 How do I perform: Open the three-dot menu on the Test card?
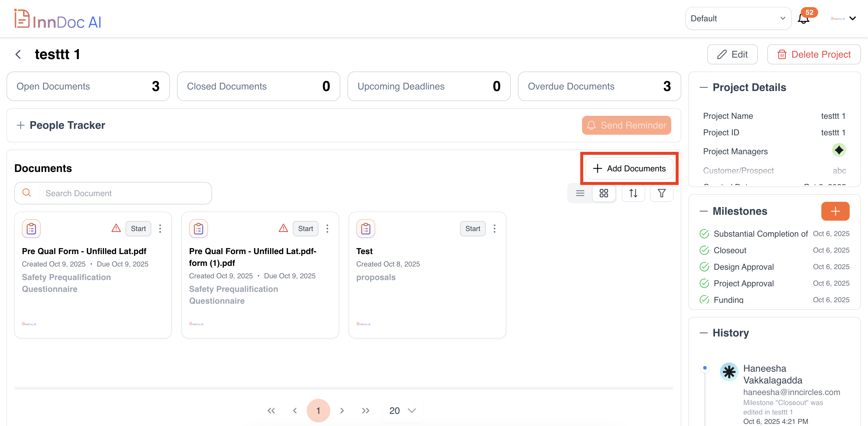(x=494, y=228)
